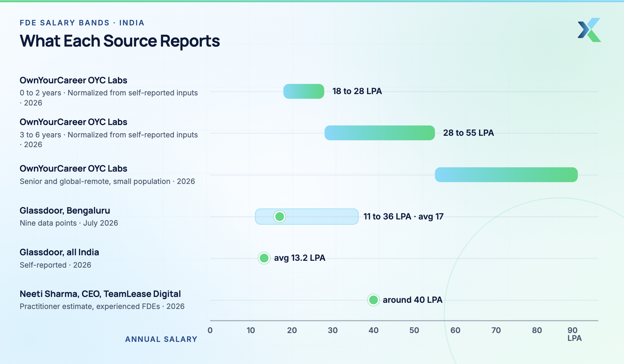Click the '80' axis tick label
Viewport: 624px width, 364px height.
click(x=537, y=330)
